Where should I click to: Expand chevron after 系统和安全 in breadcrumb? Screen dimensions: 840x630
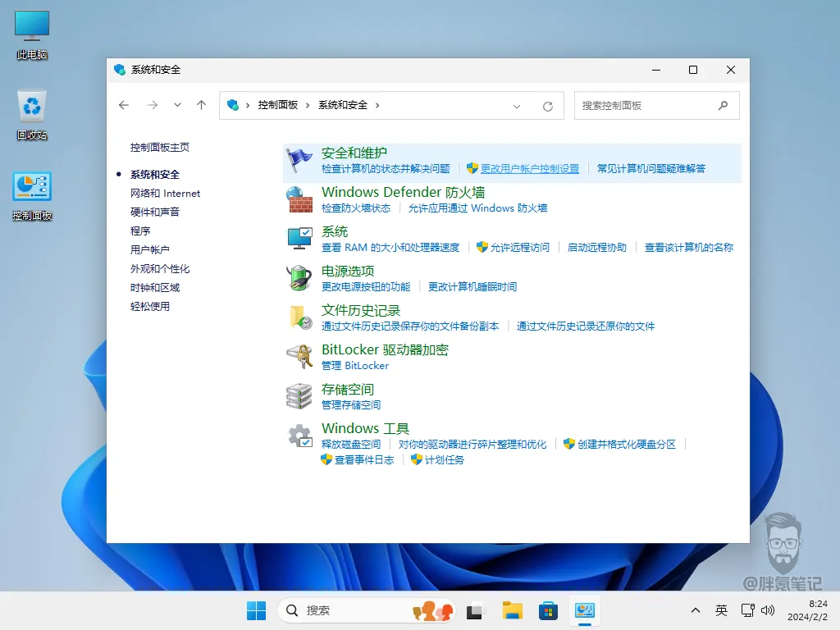[377, 105]
